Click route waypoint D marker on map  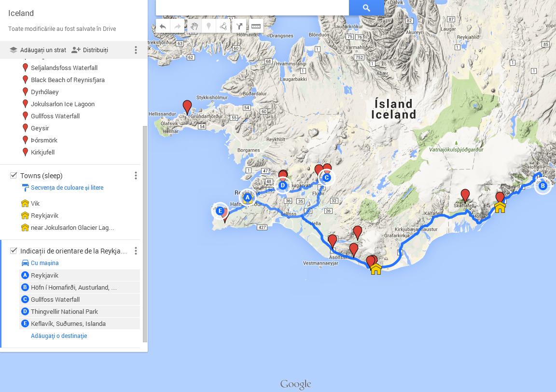pyautogui.click(x=283, y=185)
